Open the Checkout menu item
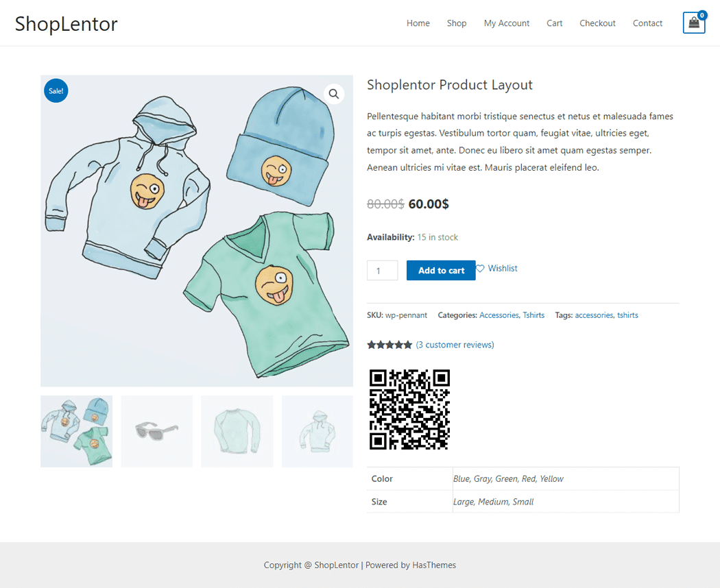This screenshot has height=588, width=720. coord(597,23)
